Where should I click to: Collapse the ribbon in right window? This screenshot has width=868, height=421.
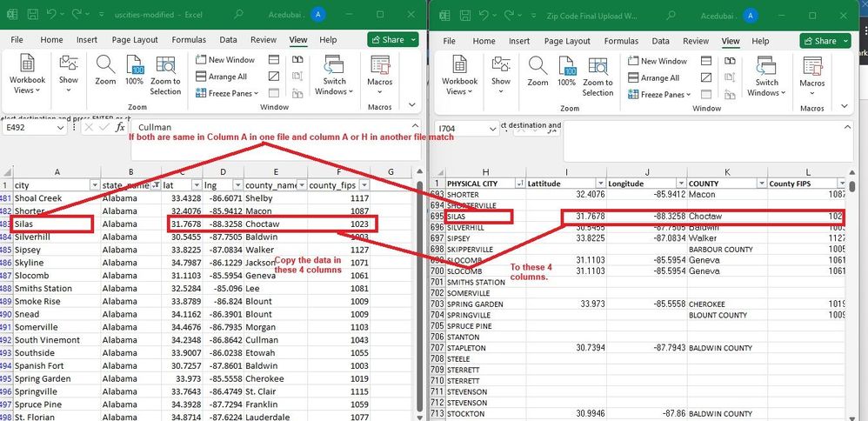pos(845,106)
